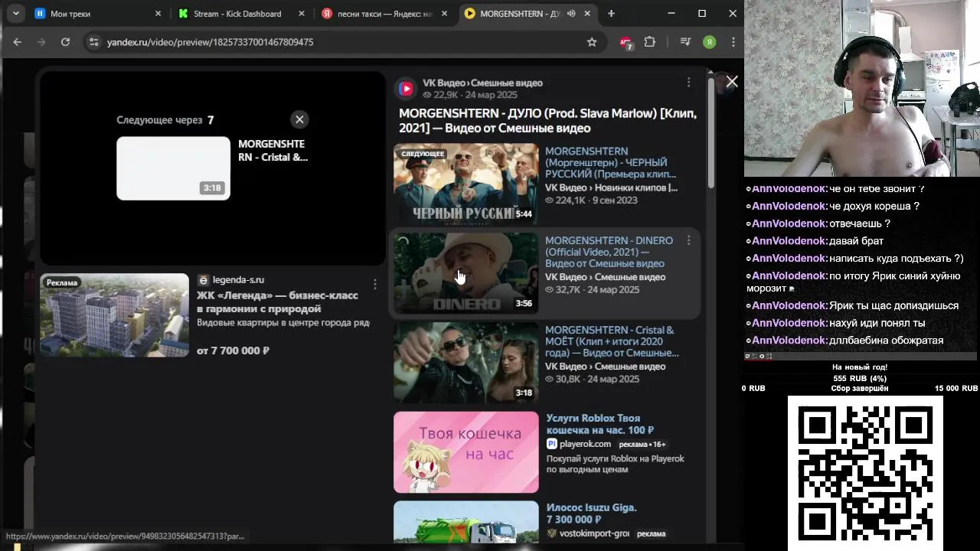980x551 pixels.
Task: Click the streamer webcam feed
Action: (x=862, y=89)
